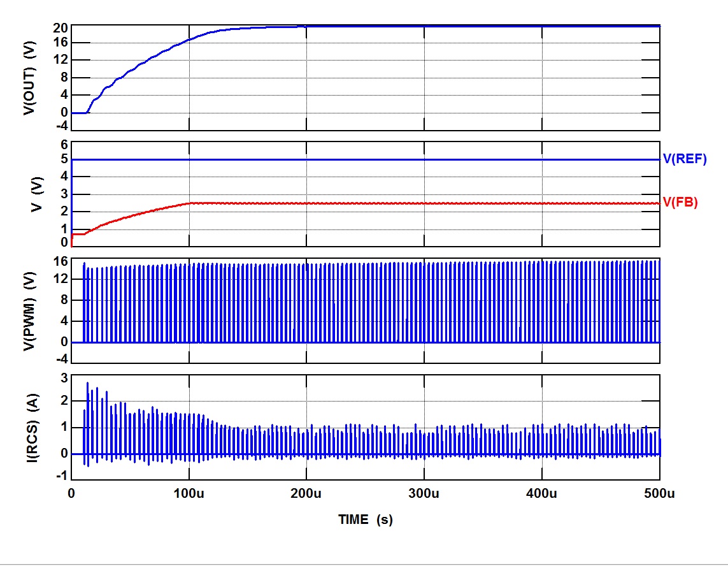Select the I(RCS) (A) y-axis title
Viewport: 728px width, 566px height.
(x=29, y=425)
